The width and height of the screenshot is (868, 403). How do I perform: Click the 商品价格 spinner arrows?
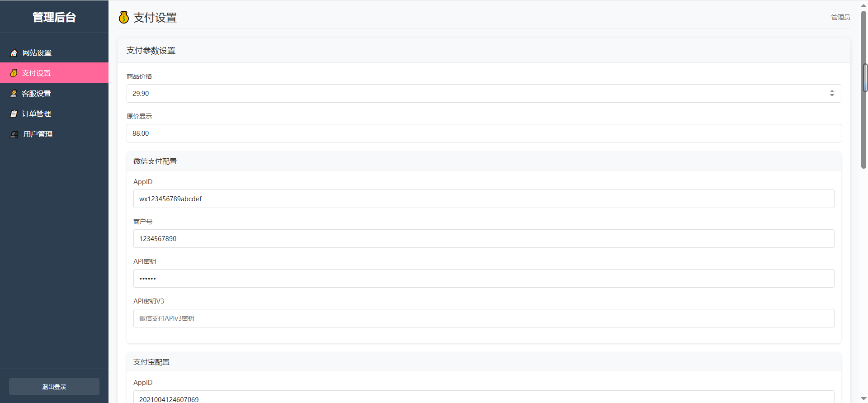[832, 93]
